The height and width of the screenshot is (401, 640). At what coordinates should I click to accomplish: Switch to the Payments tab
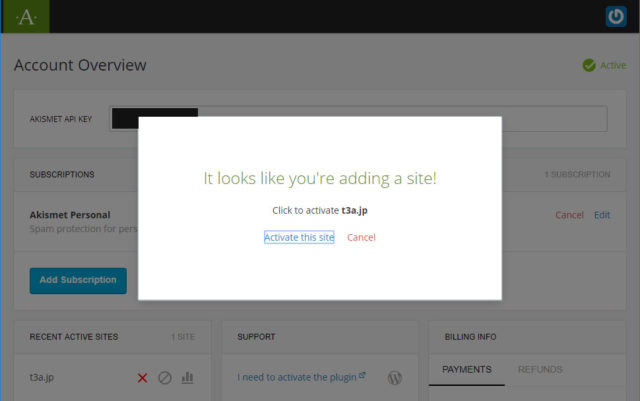pyautogui.click(x=467, y=370)
